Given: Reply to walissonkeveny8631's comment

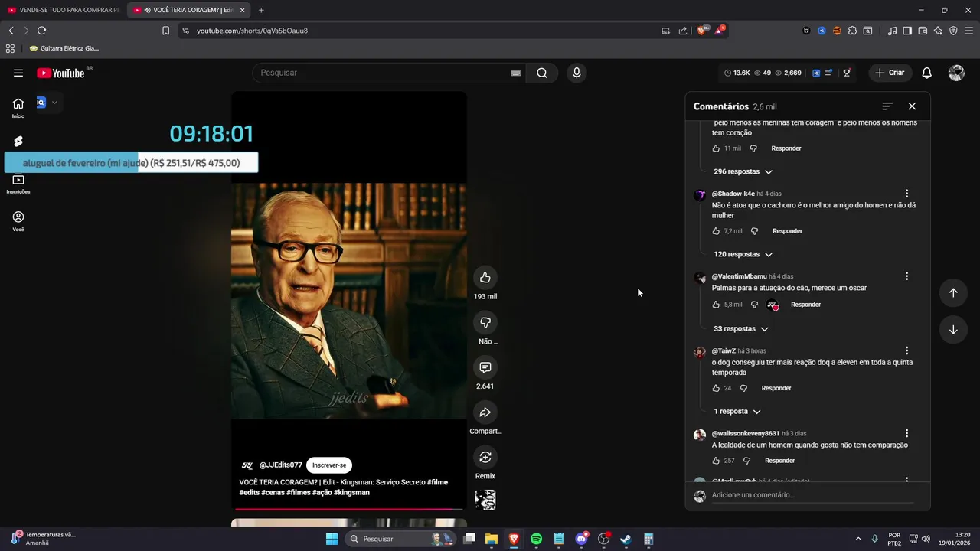Looking at the screenshot, I should tap(779, 461).
